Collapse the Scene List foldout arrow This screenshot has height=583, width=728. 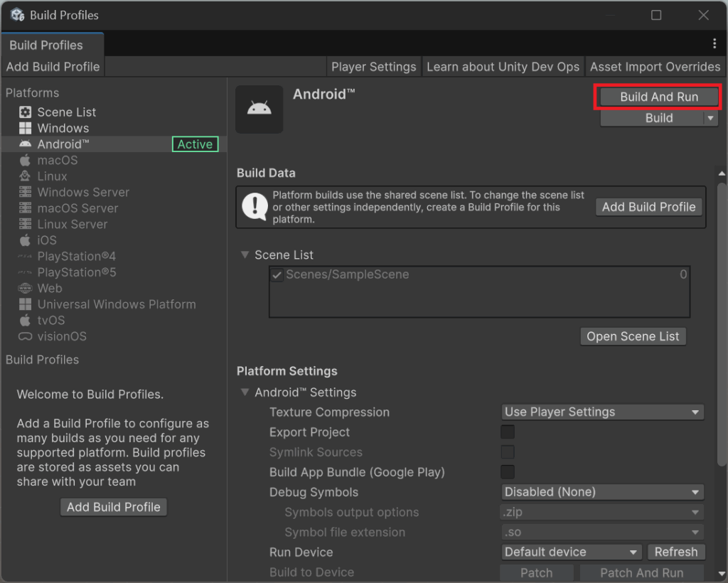245,255
